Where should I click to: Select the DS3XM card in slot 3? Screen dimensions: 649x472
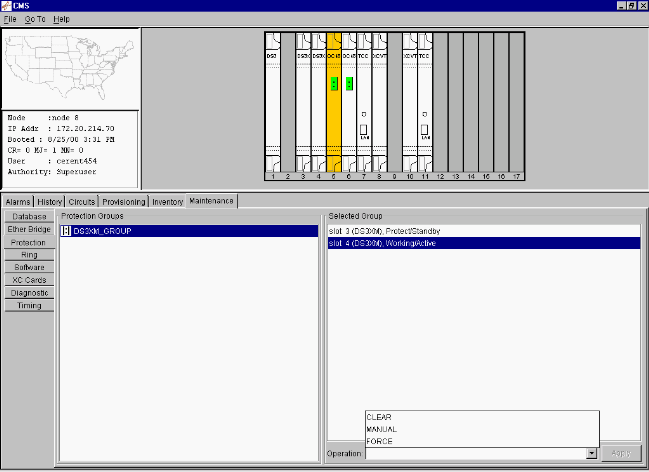tap(303, 102)
